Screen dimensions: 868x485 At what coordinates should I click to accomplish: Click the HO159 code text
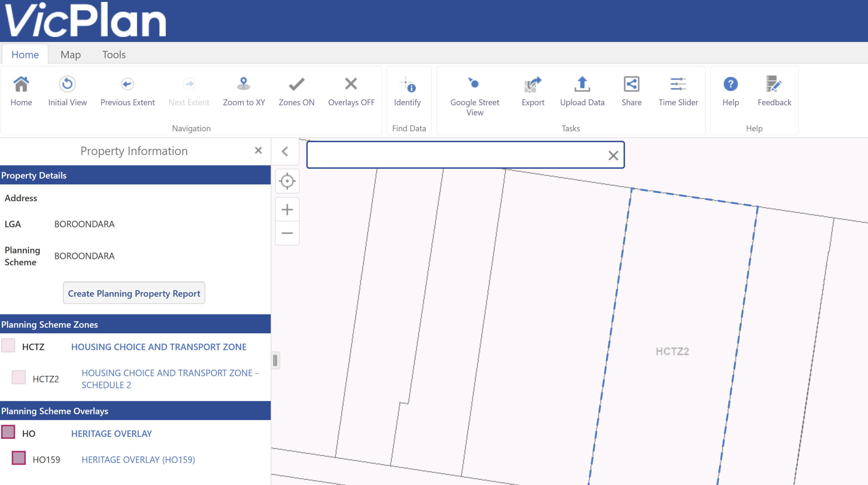coord(46,460)
